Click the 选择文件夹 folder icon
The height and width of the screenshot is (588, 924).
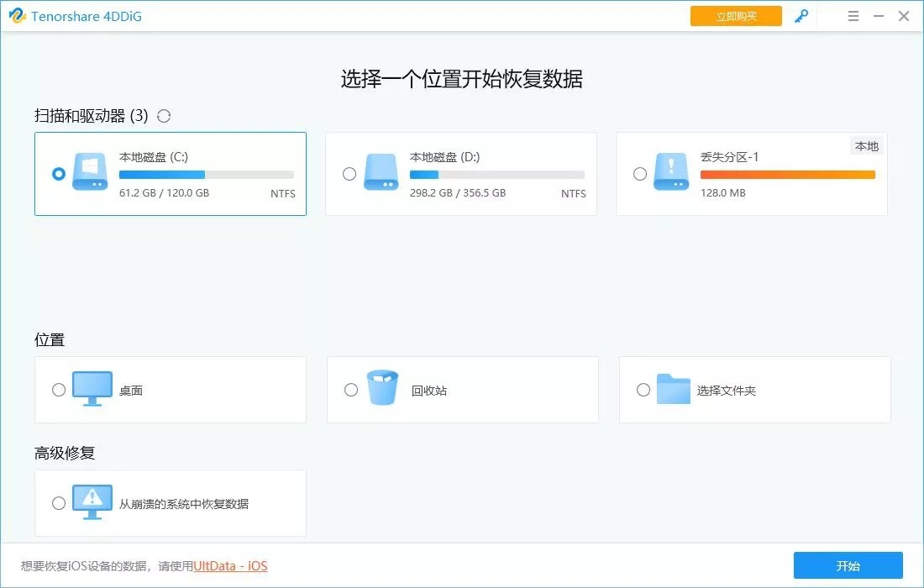674,388
